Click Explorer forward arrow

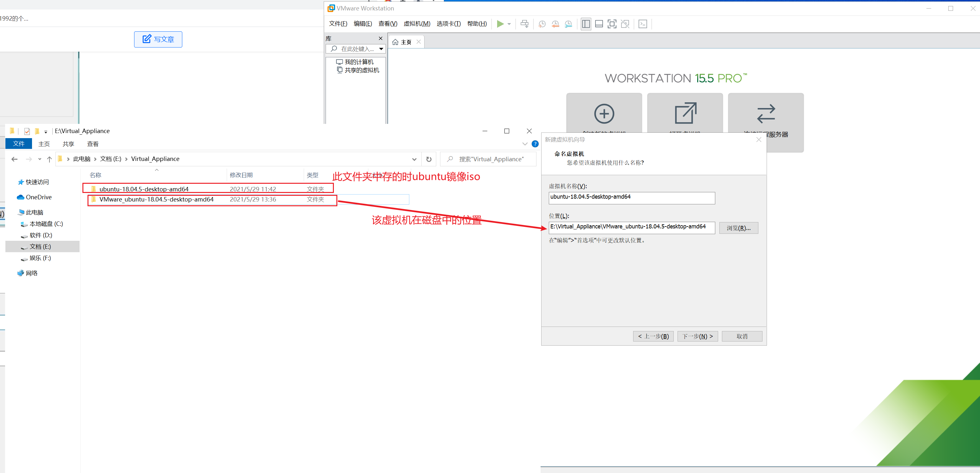tap(29, 159)
